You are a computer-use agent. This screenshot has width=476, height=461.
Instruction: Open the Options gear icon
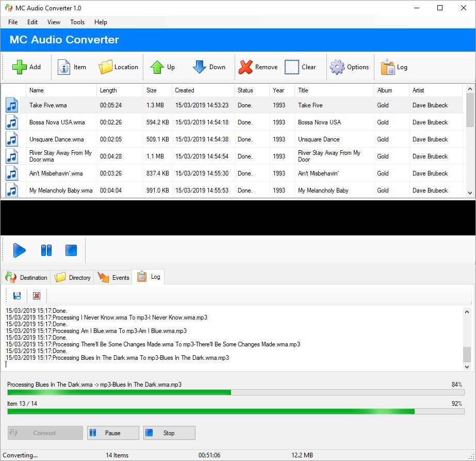[337, 67]
